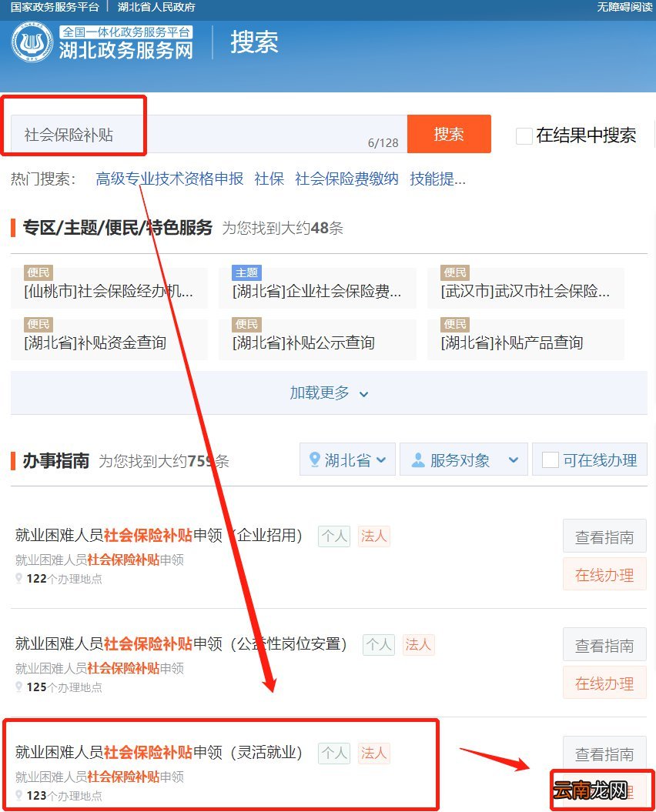The height and width of the screenshot is (812, 656).
Task: Open 就业困难人员社会保险补贴申领（企业招用）title
Action: [159, 535]
